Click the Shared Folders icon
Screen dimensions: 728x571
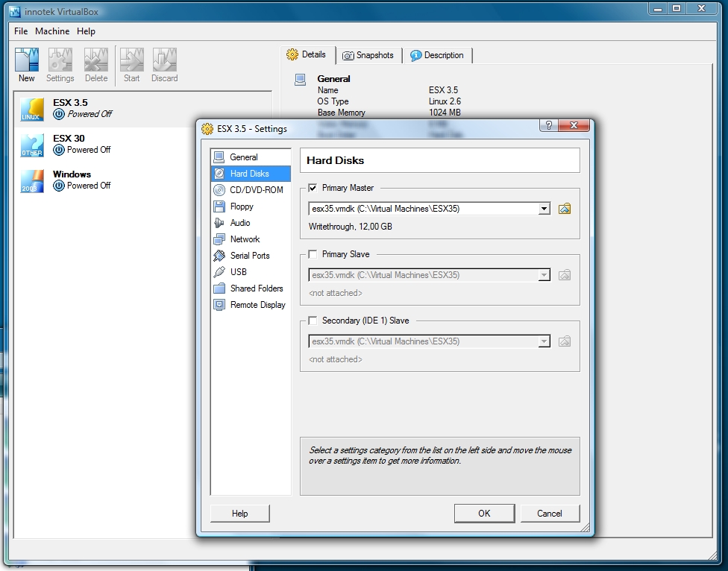tap(219, 288)
